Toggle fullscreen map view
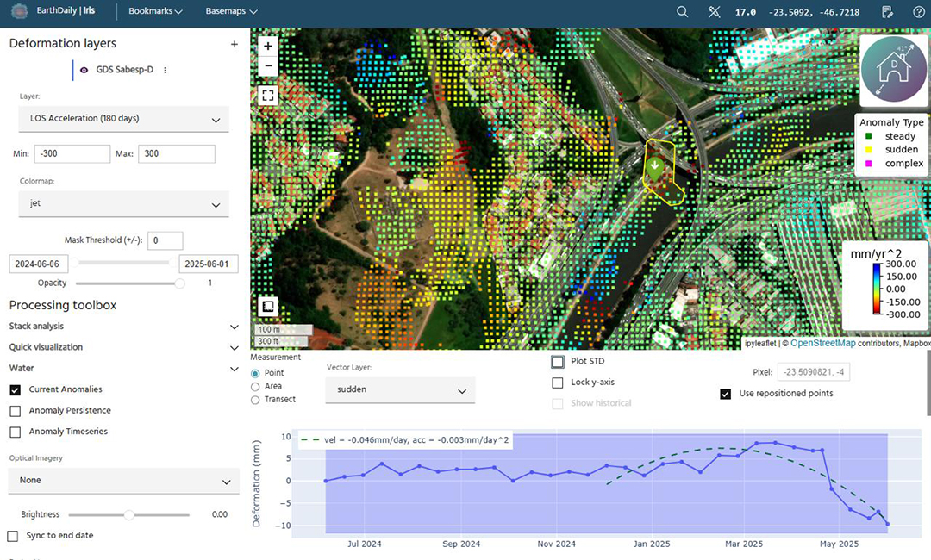Viewport: 931px width, 560px height. [x=267, y=95]
